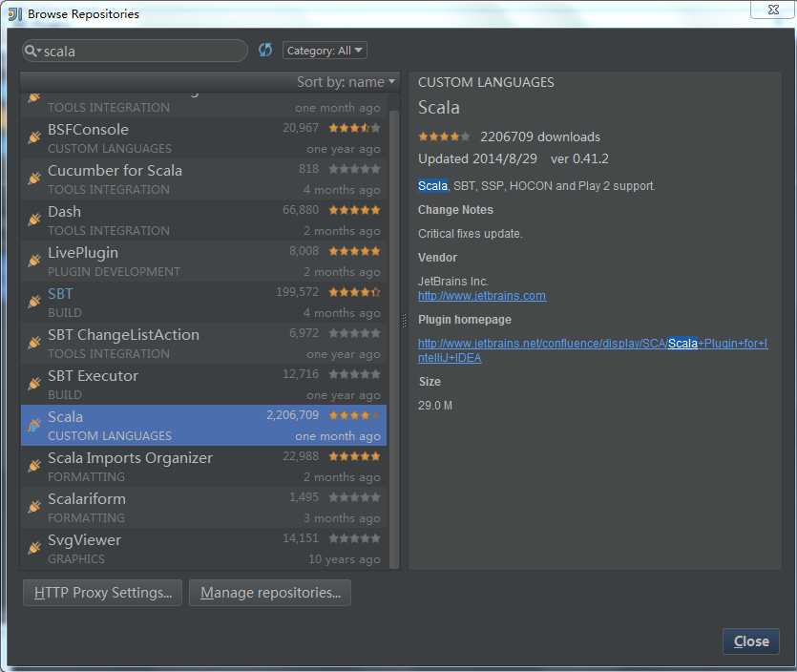Click the star rating of the BSFConsole row
Viewport: 797px width, 672px height.
tap(354, 128)
